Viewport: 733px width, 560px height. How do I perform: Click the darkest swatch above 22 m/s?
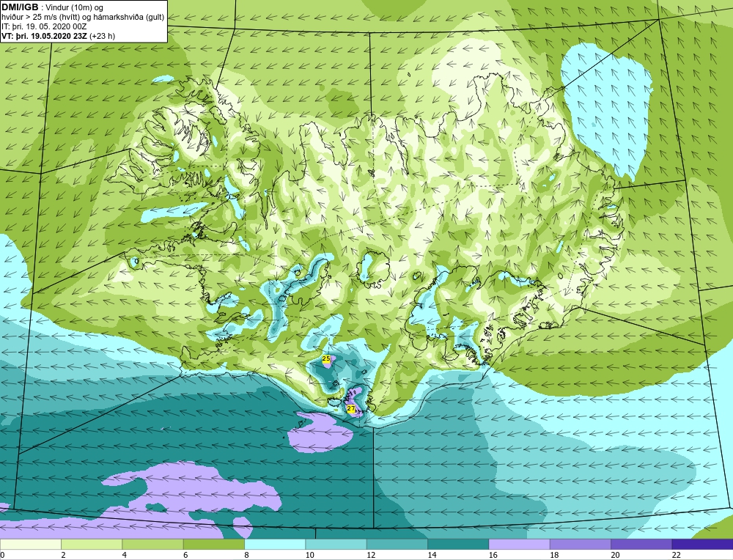[x=702, y=544]
